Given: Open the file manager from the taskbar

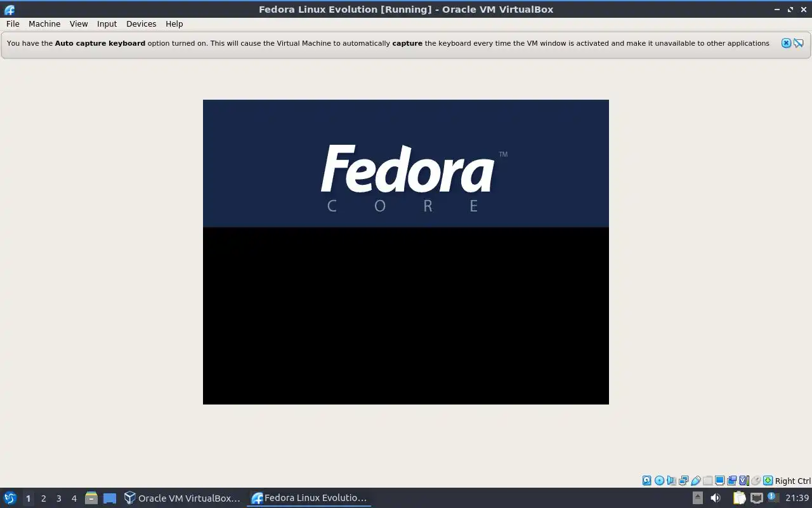Looking at the screenshot, I should click(x=91, y=498).
